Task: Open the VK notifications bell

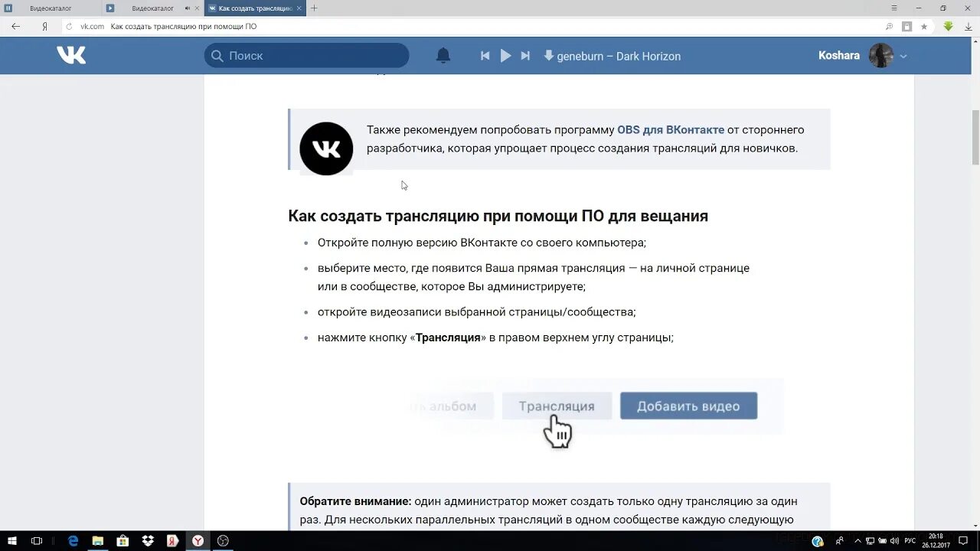Action: coord(443,55)
